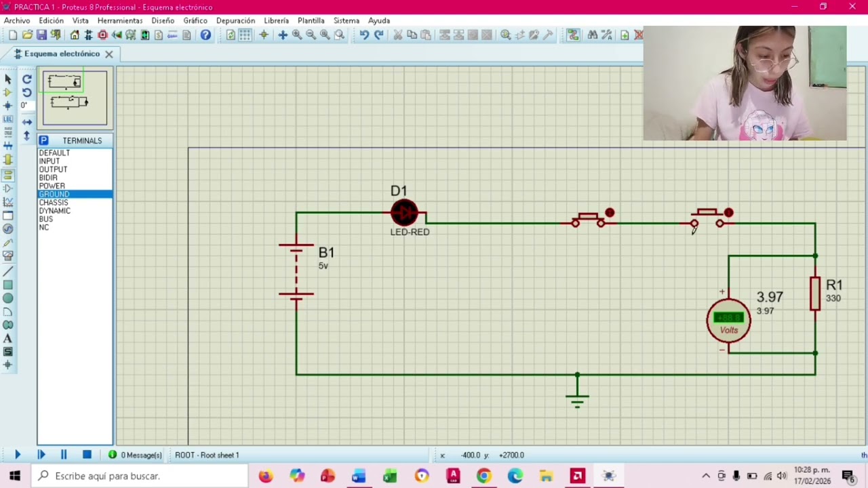Image resolution: width=868 pixels, height=488 pixels.
Task: Pause the simulation
Action: click(64, 455)
